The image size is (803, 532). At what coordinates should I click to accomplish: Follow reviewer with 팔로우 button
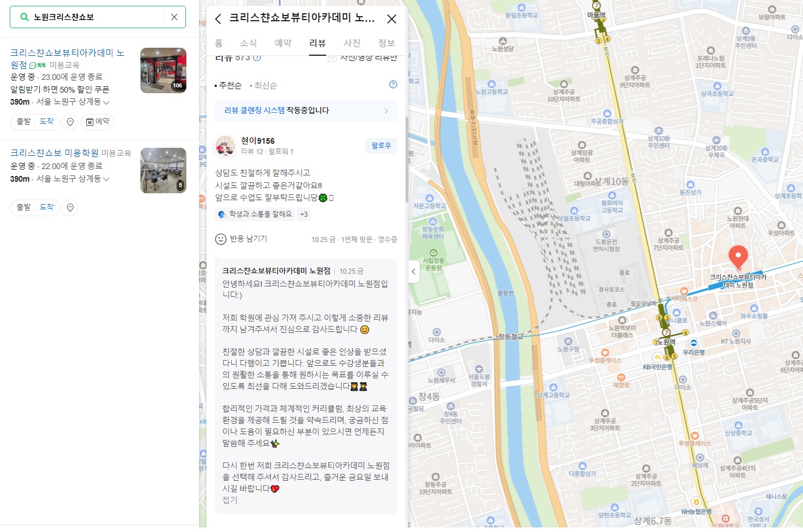(381, 146)
